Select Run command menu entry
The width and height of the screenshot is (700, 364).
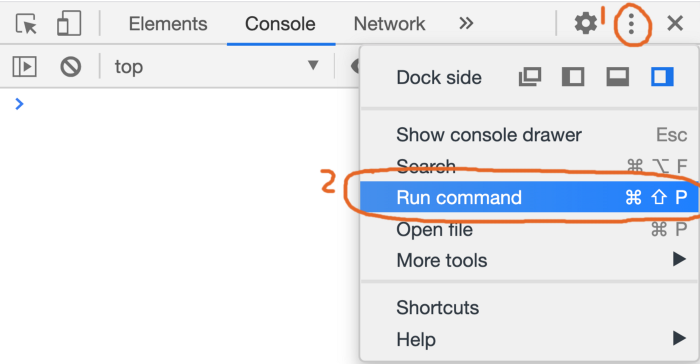pyautogui.click(x=529, y=197)
